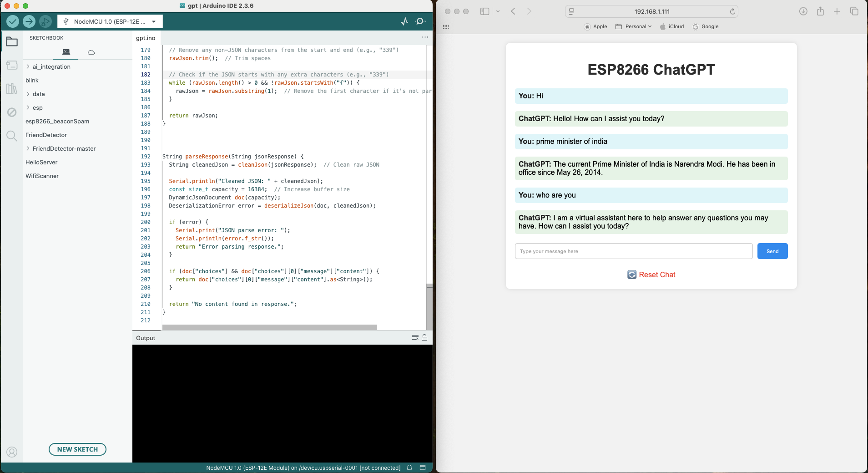Click line number 192 in gutter
The image size is (868, 473).
coord(146,157)
